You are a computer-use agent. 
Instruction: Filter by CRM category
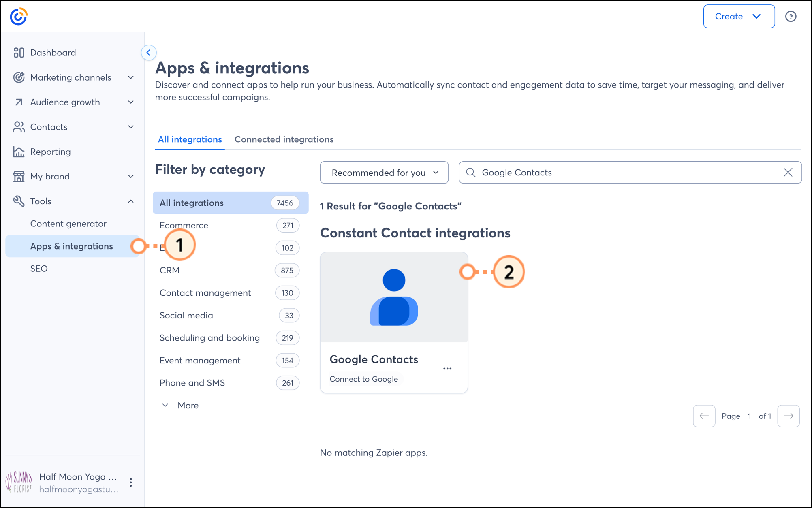231,271
